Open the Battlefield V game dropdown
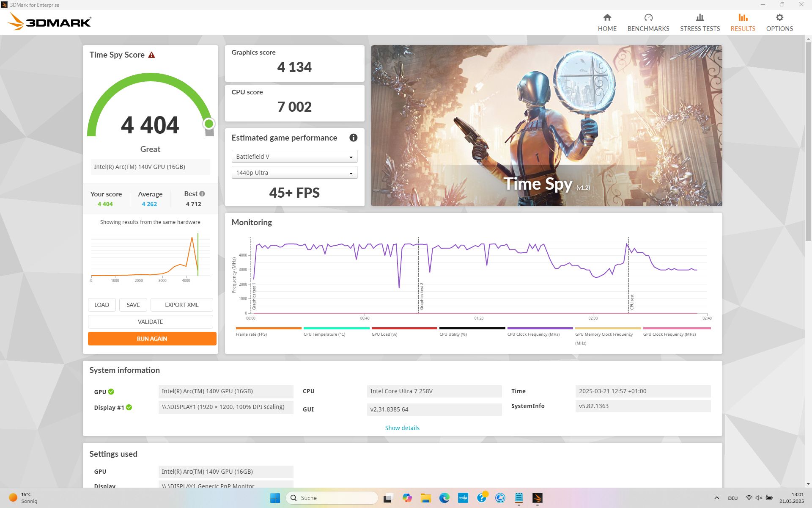 pyautogui.click(x=294, y=157)
